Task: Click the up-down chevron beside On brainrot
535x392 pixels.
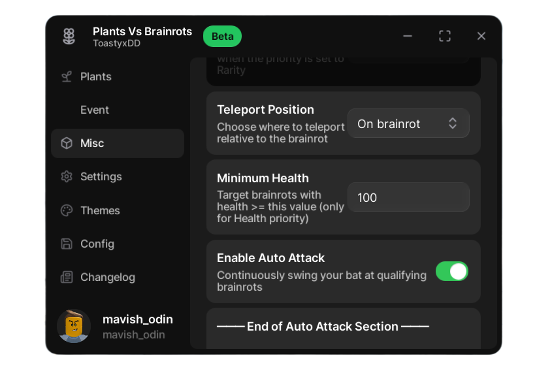Action: (x=453, y=123)
